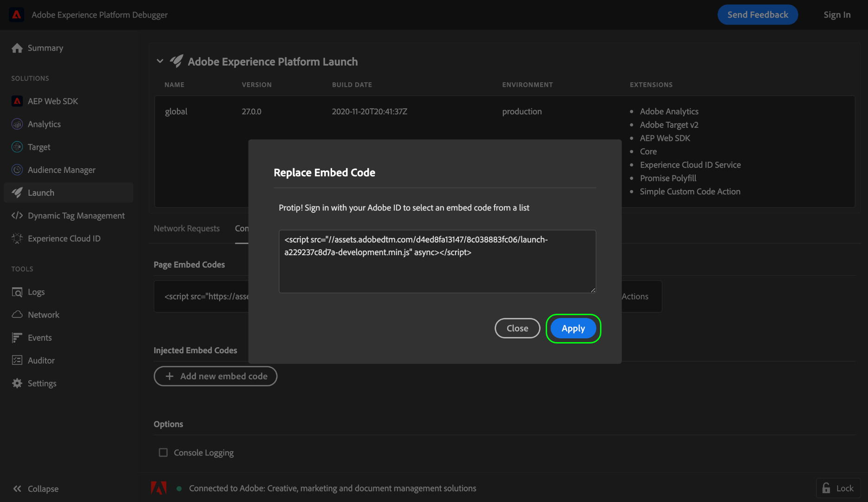Viewport: 868px width, 502px height.
Task: Select the Launch rocket icon in sidebar
Action: click(x=17, y=192)
